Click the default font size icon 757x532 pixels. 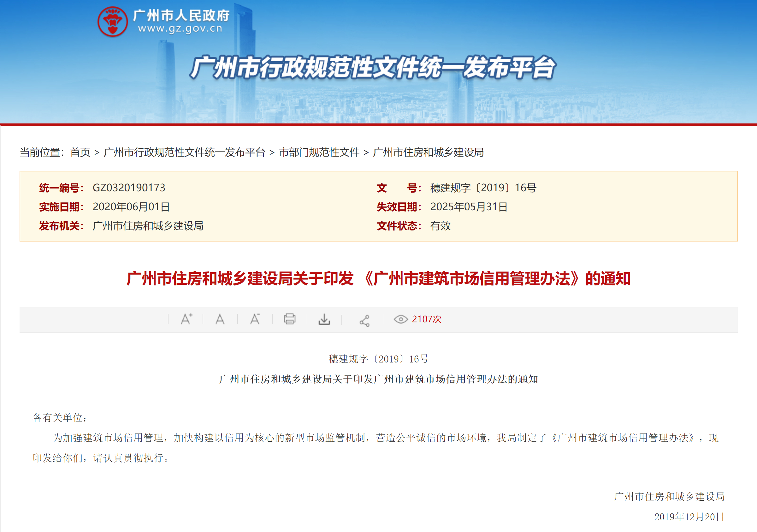(x=220, y=319)
